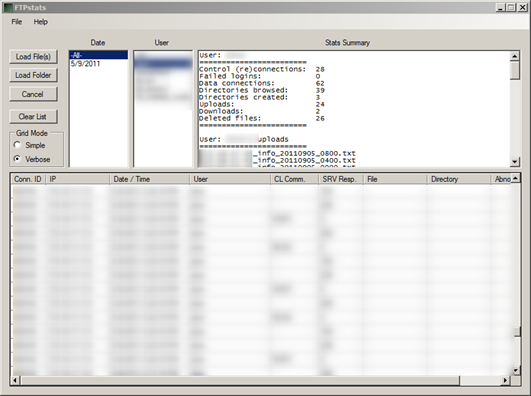Screen dimensions: 531x396
Task: Click the 'Failed logins' stats line
Action: coord(259,76)
